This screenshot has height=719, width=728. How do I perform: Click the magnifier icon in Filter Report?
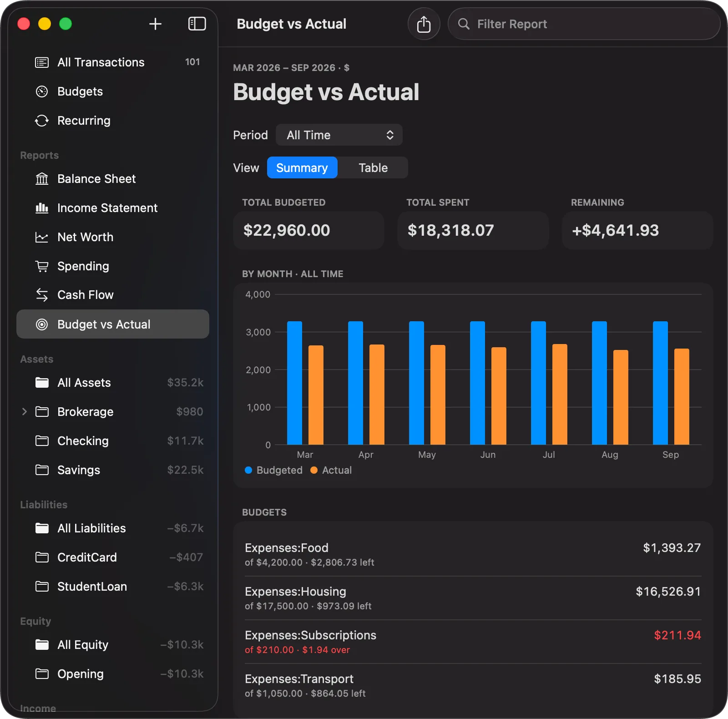pos(464,24)
